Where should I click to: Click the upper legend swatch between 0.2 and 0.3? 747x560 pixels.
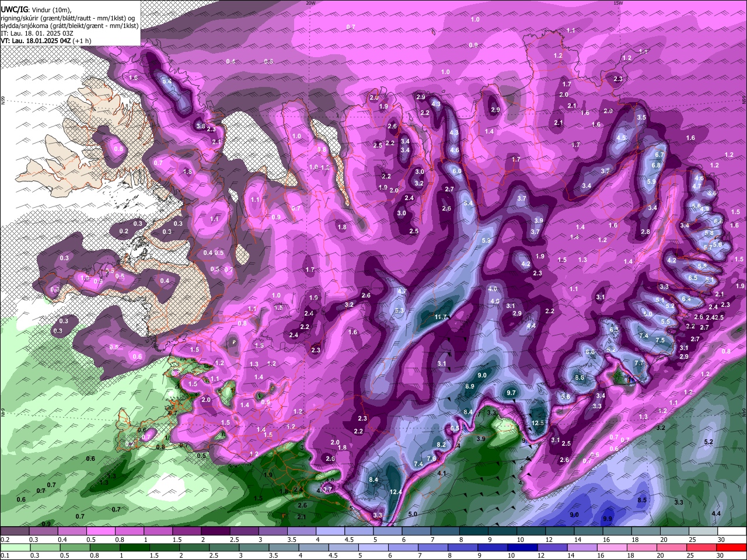click(15, 531)
